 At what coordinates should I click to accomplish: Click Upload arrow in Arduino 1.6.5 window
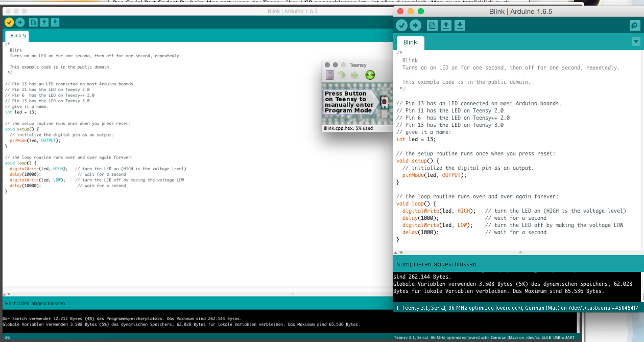click(x=416, y=25)
